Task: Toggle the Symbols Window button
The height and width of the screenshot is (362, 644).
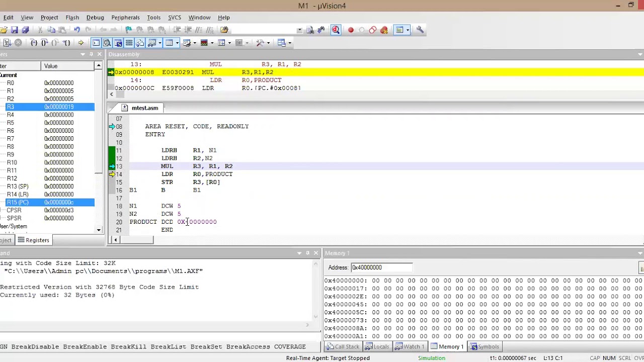Action: point(118,43)
